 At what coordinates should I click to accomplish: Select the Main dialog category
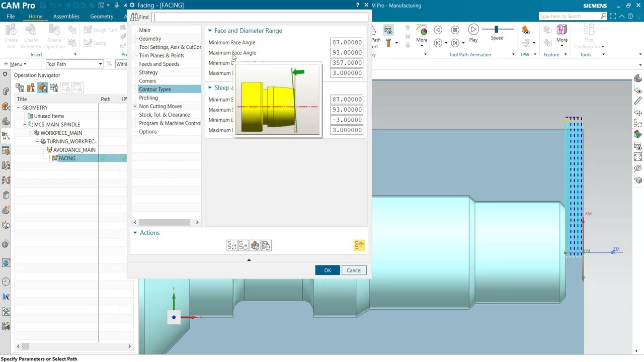[144, 30]
